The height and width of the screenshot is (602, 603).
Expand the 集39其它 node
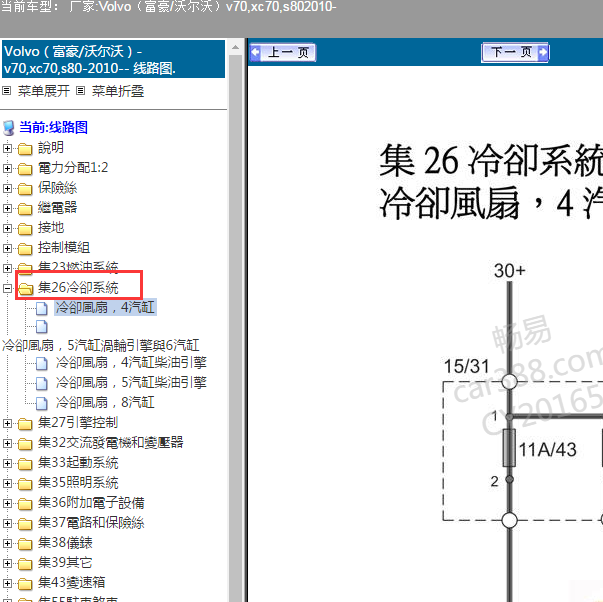click(7, 563)
